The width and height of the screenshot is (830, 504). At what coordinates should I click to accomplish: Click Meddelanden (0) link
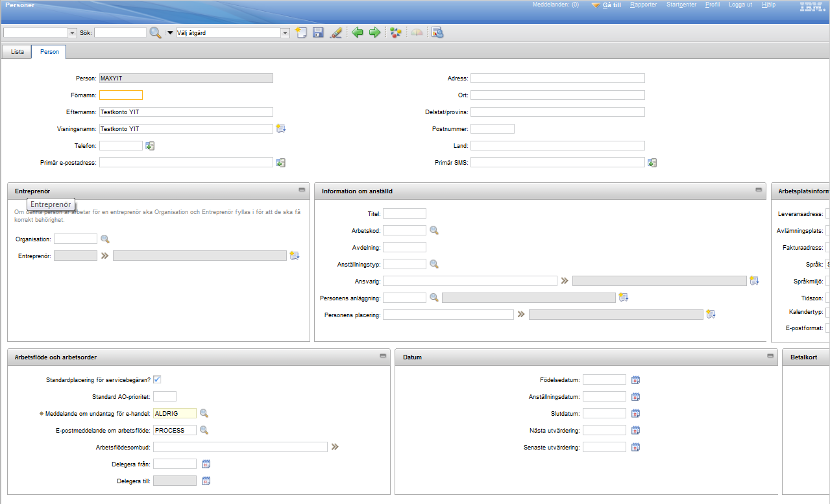pyautogui.click(x=555, y=5)
